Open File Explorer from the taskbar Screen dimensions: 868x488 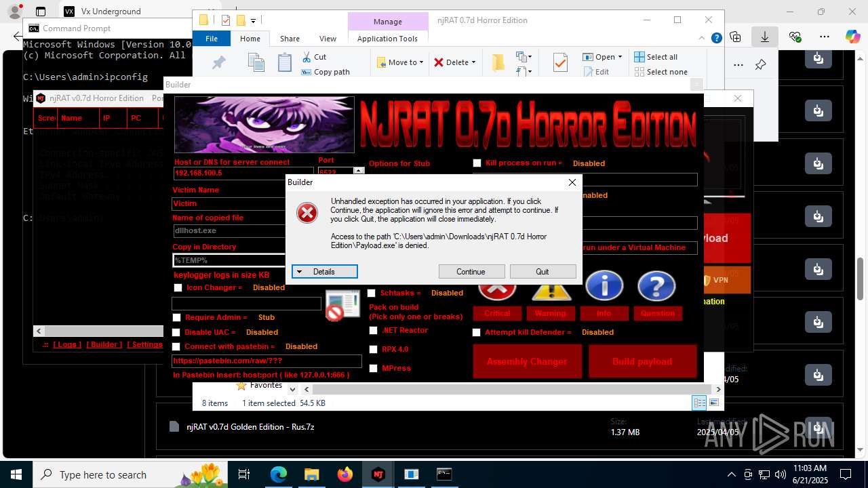click(311, 474)
